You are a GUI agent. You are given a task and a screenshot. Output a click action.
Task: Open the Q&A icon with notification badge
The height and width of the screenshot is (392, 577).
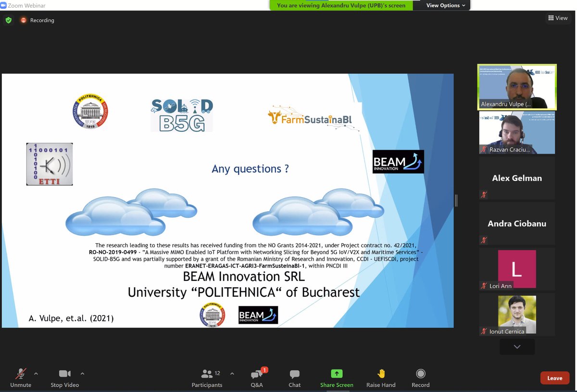tap(257, 374)
